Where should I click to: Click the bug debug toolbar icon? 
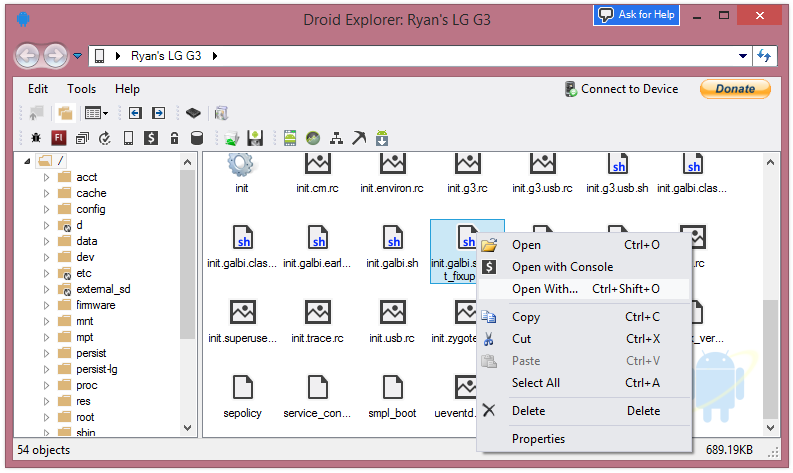point(36,138)
